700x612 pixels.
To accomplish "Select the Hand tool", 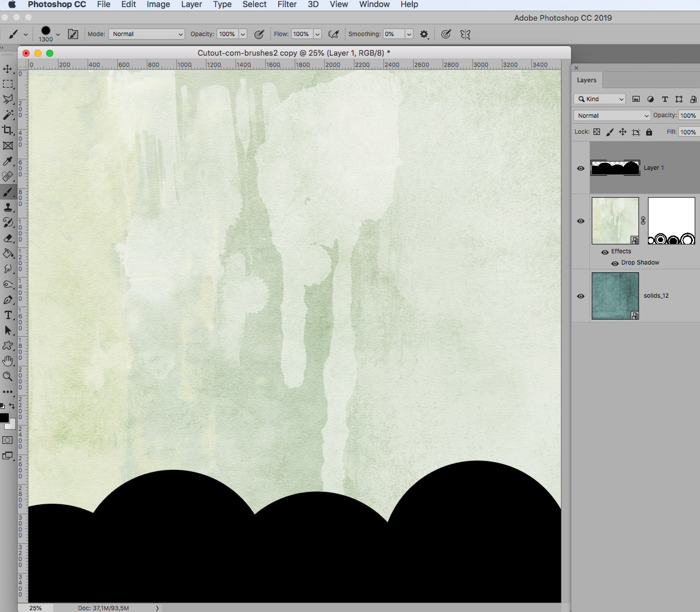I will click(x=8, y=361).
